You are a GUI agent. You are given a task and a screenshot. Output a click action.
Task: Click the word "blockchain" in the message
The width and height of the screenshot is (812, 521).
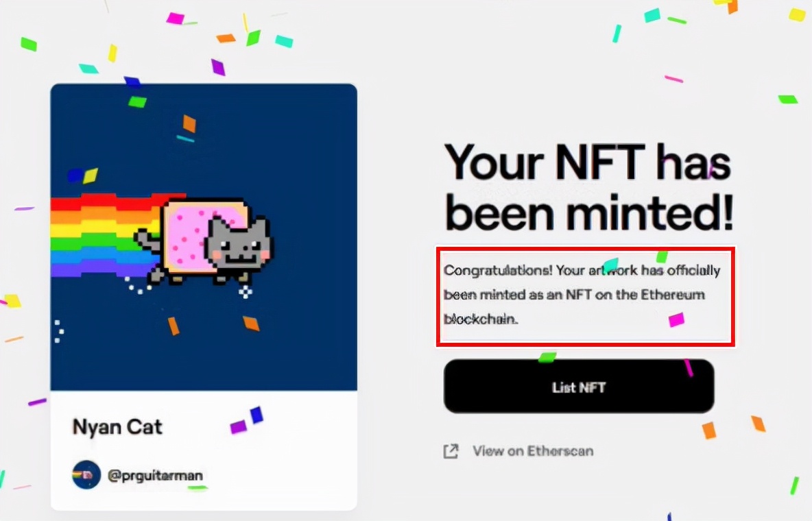[x=480, y=319]
